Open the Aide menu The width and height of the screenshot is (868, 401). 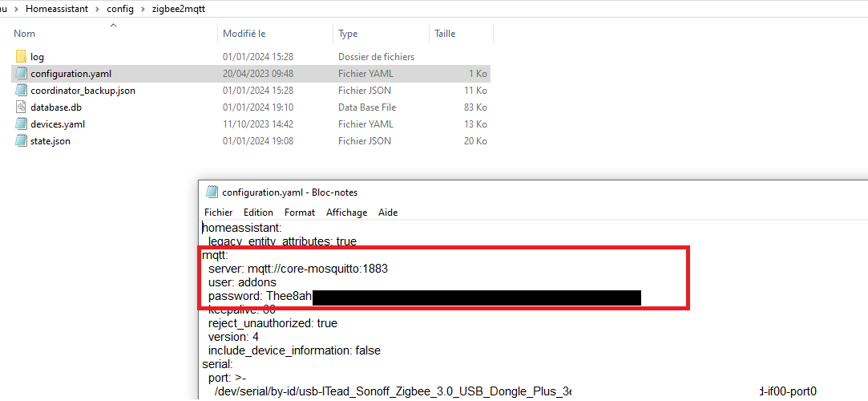388,213
